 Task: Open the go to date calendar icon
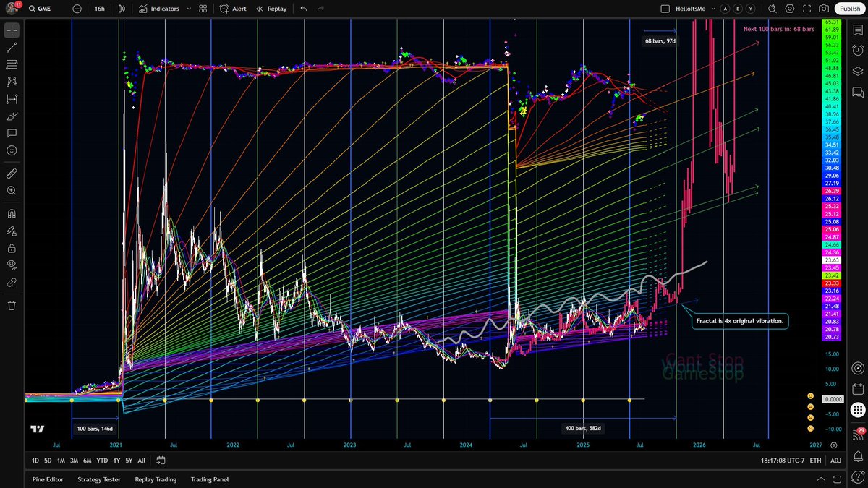click(x=161, y=461)
